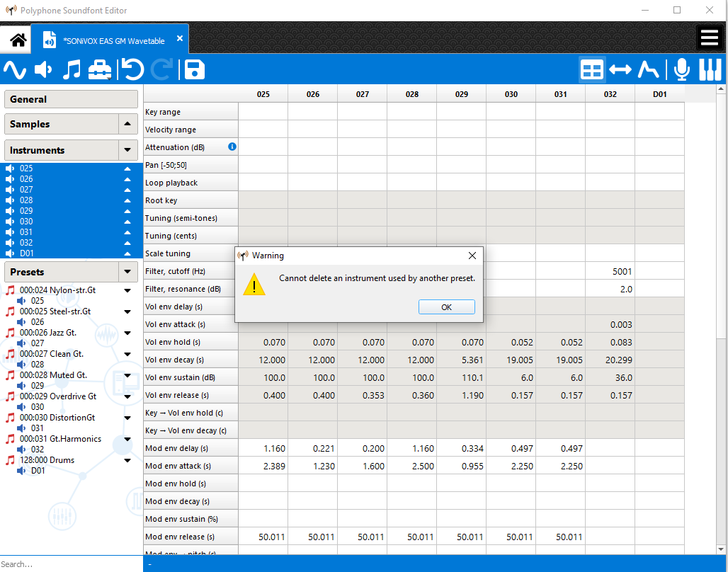Click the note icon of Drums preset

coord(10,460)
